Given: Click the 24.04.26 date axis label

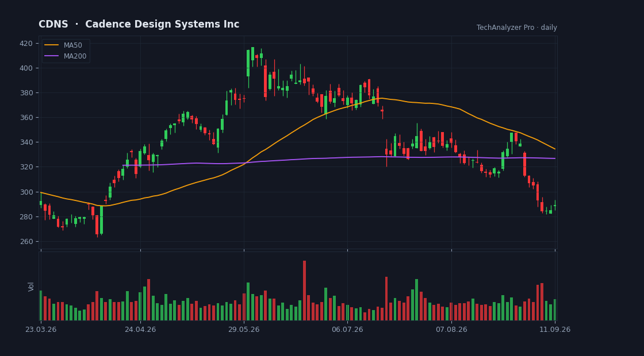Looking at the screenshot, I should pyautogui.click(x=140, y=330).
